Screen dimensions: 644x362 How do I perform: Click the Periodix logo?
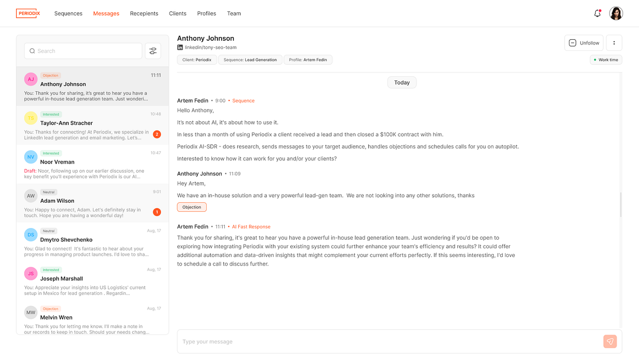point(27,13)
